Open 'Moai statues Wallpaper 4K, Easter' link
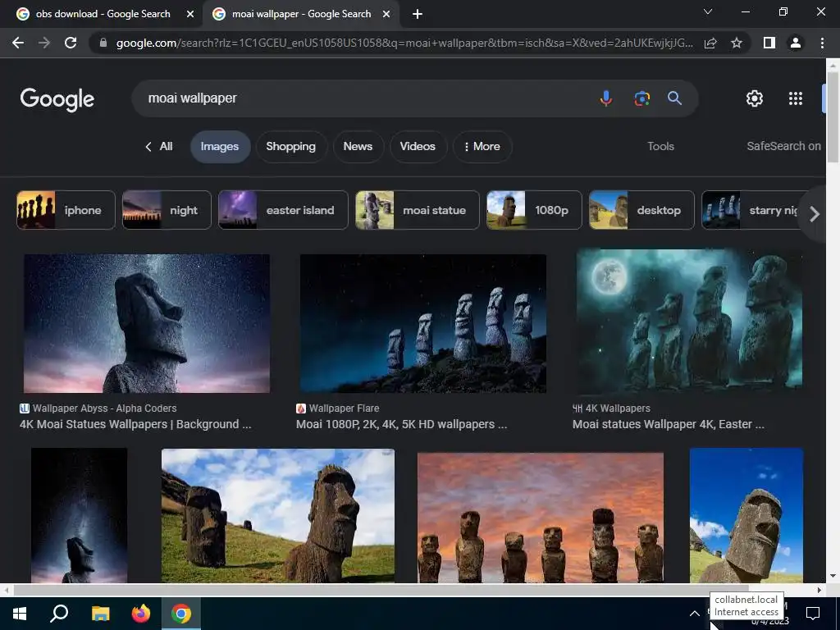Image resolution: width=840 pixels, height=630 pixels. click(668, 424)
